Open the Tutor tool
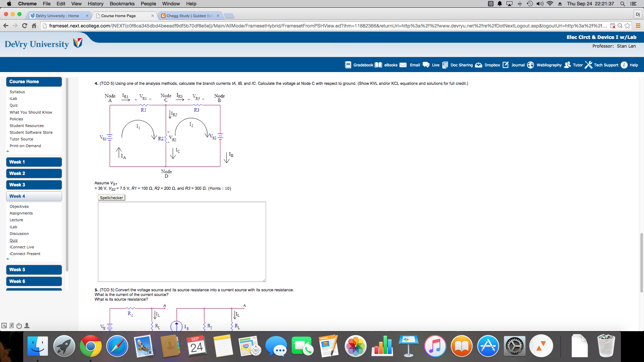This screenshot has height=362, width=644. tap(573, 65)
